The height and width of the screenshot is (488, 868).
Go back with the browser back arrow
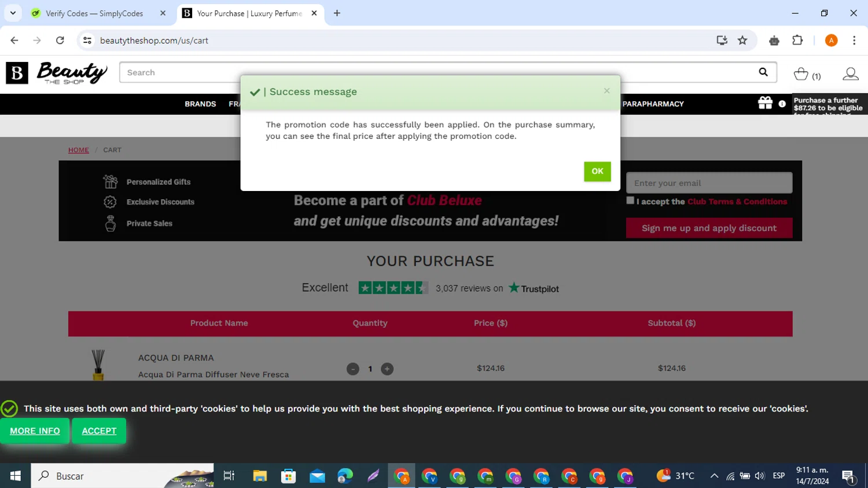point(14,41)
